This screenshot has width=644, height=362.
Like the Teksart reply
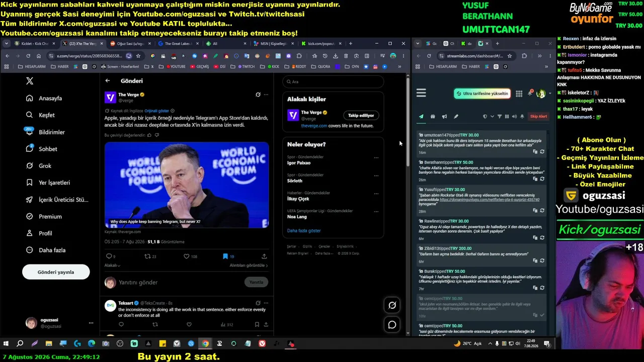189,325
